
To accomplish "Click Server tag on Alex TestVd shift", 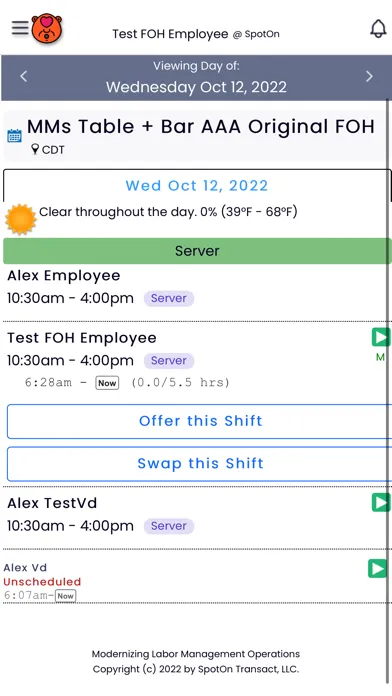I will point(169,526).
